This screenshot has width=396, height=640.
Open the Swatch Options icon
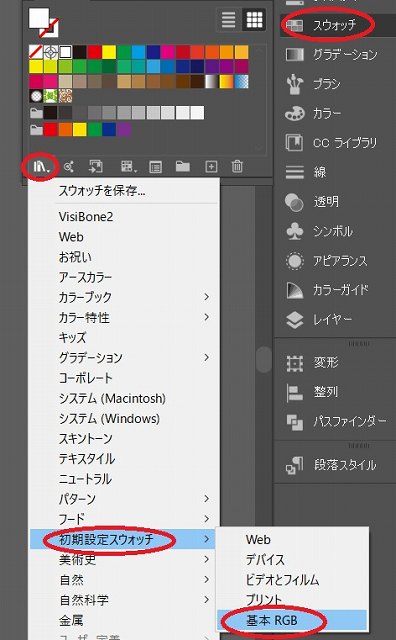[156, 167]
